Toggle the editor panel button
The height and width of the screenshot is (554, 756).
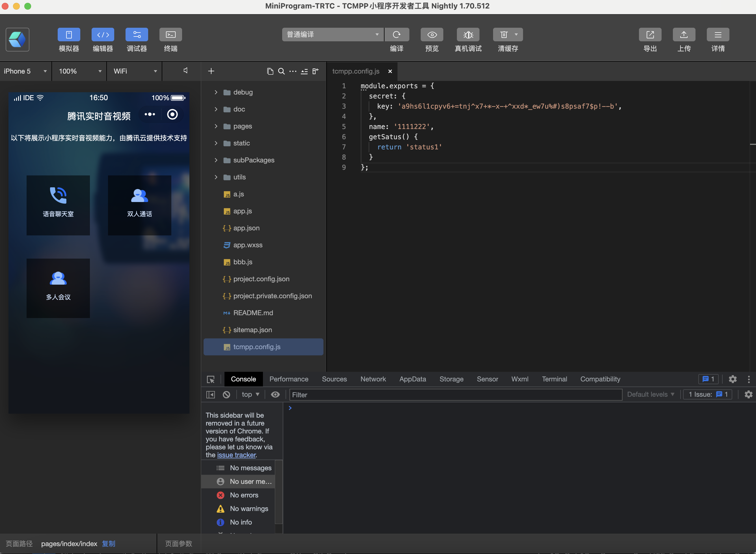point(103,35)
